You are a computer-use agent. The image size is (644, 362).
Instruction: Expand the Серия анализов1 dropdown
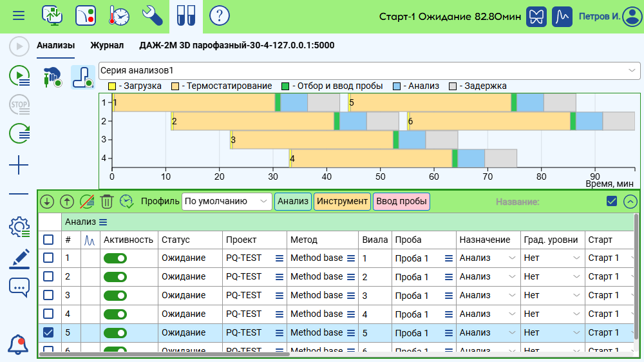tap(630, 70)
